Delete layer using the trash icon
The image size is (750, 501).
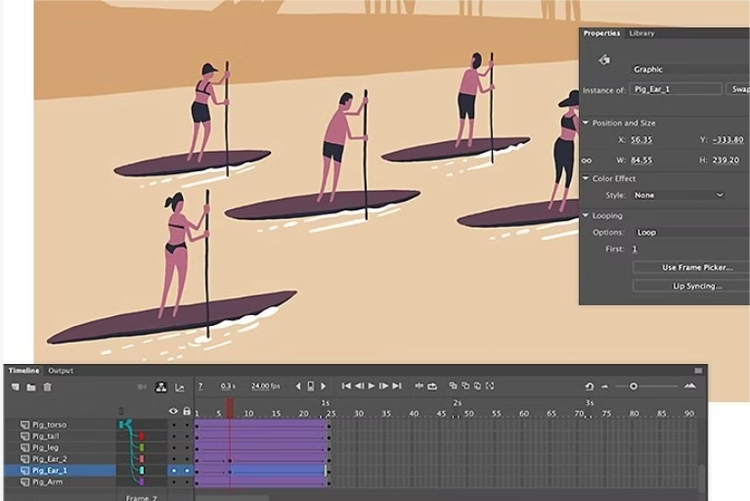pyautogui.click(x=47, y=387)
